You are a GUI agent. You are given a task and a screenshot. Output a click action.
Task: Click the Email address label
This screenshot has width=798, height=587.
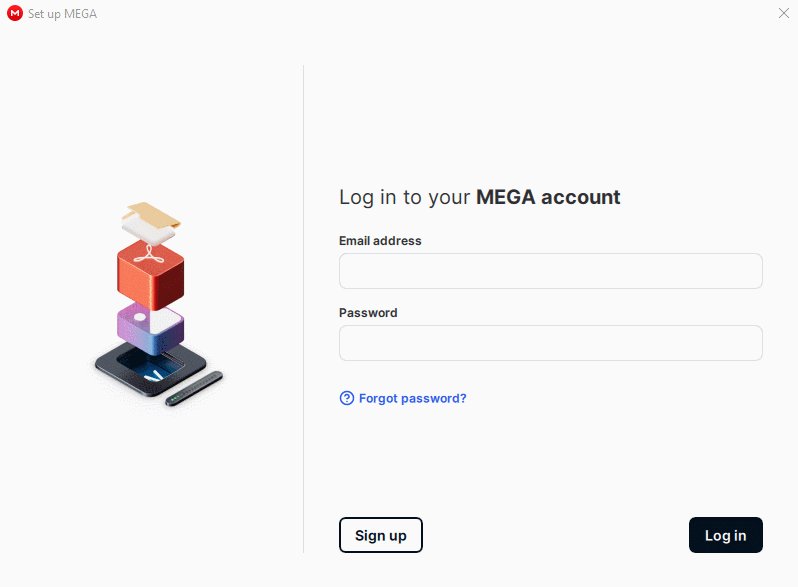[380, 241]
